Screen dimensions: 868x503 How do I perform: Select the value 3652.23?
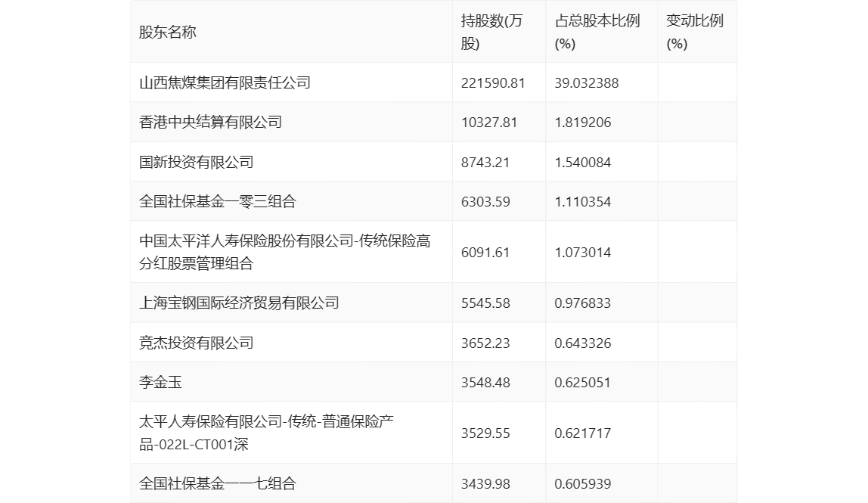click(485, 343)
